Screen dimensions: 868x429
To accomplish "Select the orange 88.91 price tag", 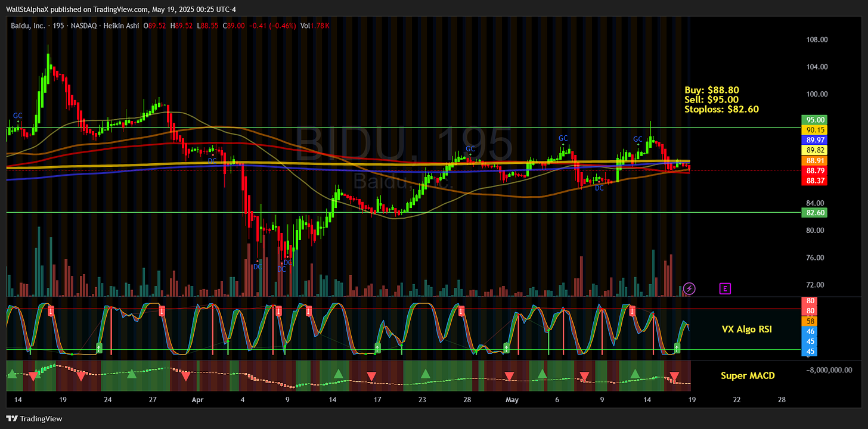I will pos(814,160).
